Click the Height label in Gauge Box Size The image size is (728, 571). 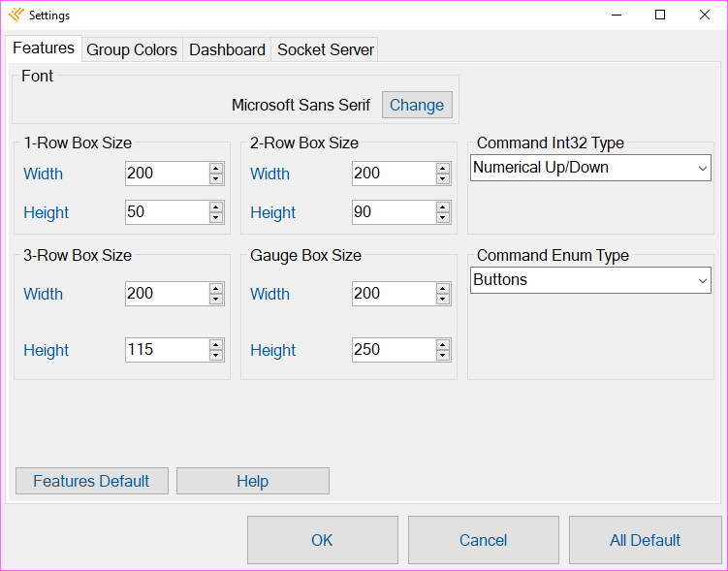pyautogui.click(x=273, y=351)
